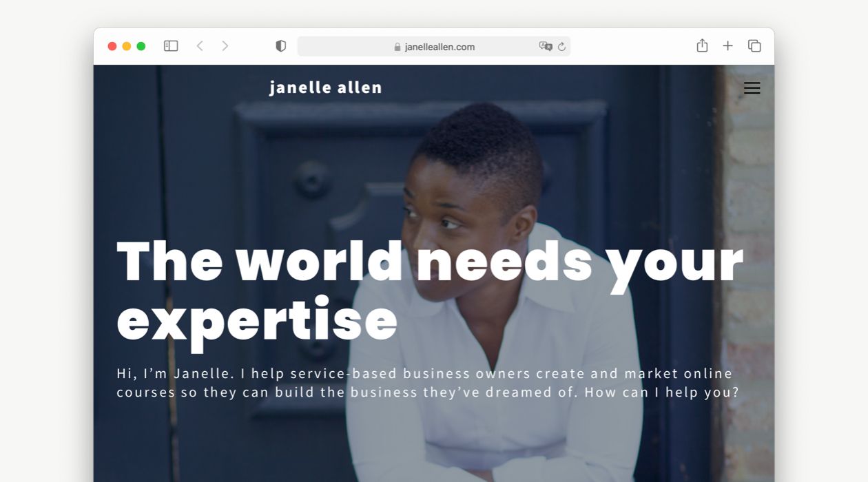The width and height of the screenshot is (868, 482).
Task: Open a new tab with plus icon
Action: 727,46
